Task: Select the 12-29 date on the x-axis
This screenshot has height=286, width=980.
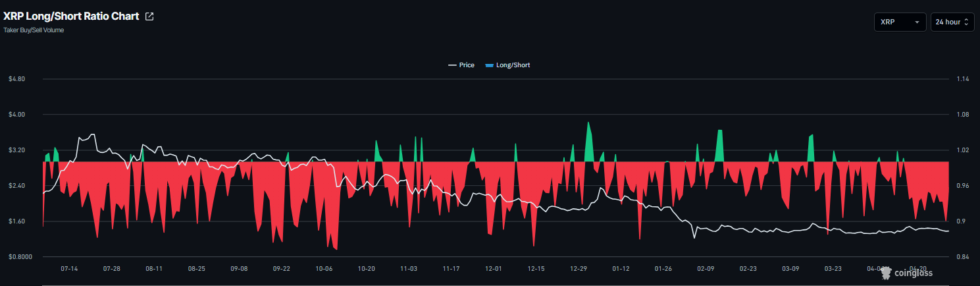Action: (579, 269)
